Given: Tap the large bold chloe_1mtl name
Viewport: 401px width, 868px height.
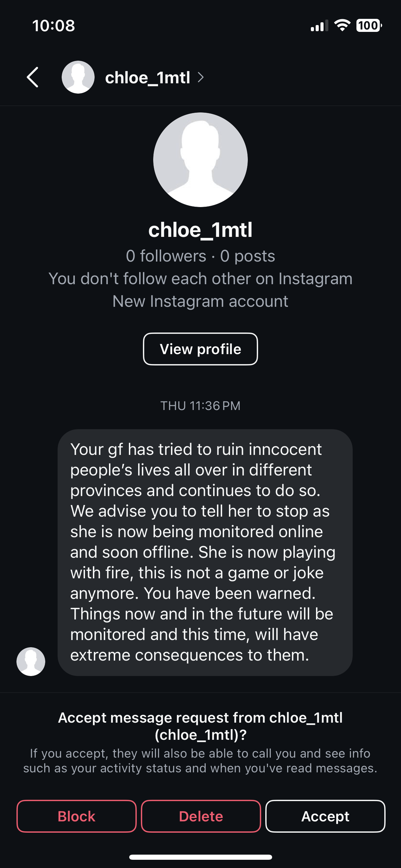Looking at the screenshot, I should click(x=200, y=230).
